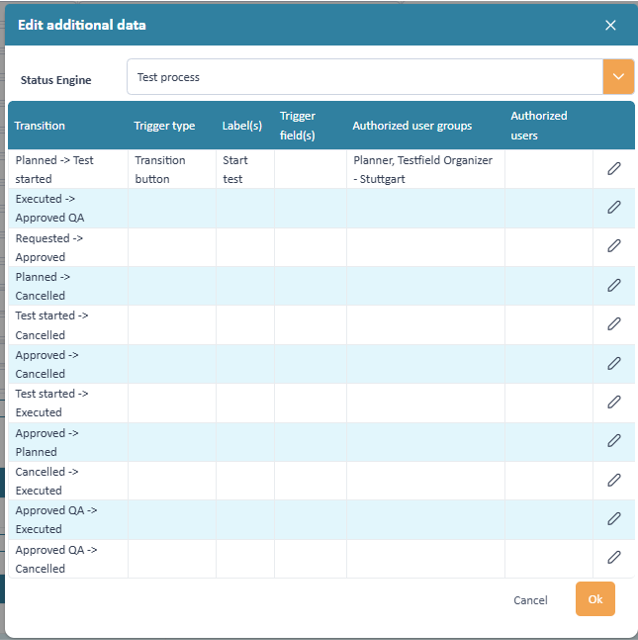
Task: Select the Test started -> Executed cell
Action: (x=68, y=402)
